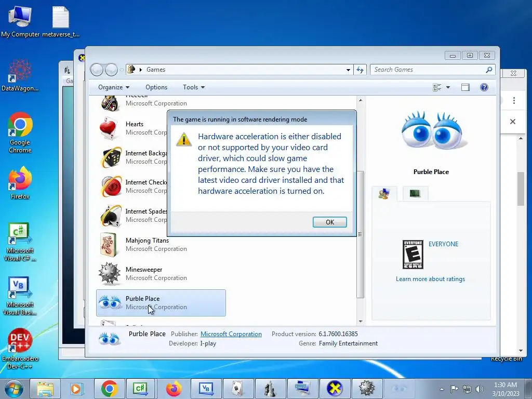
Task: Click the Windows Start button
Action: 14,389
